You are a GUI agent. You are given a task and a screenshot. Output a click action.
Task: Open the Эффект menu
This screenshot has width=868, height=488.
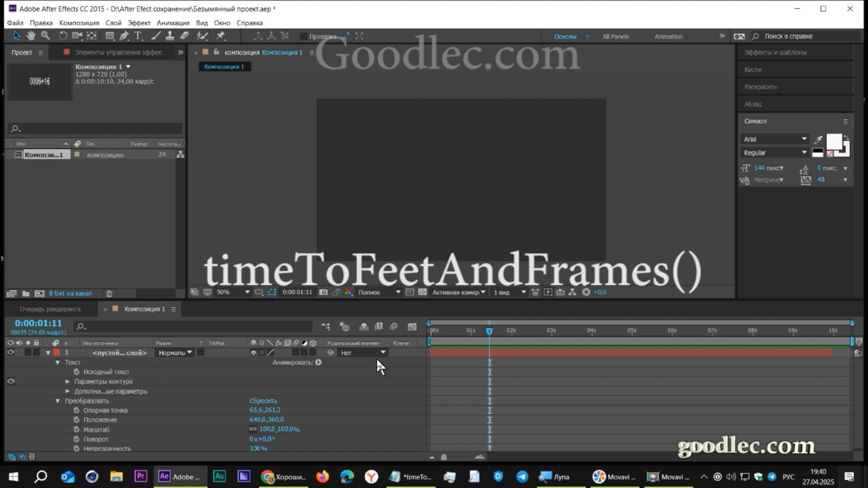138,23
